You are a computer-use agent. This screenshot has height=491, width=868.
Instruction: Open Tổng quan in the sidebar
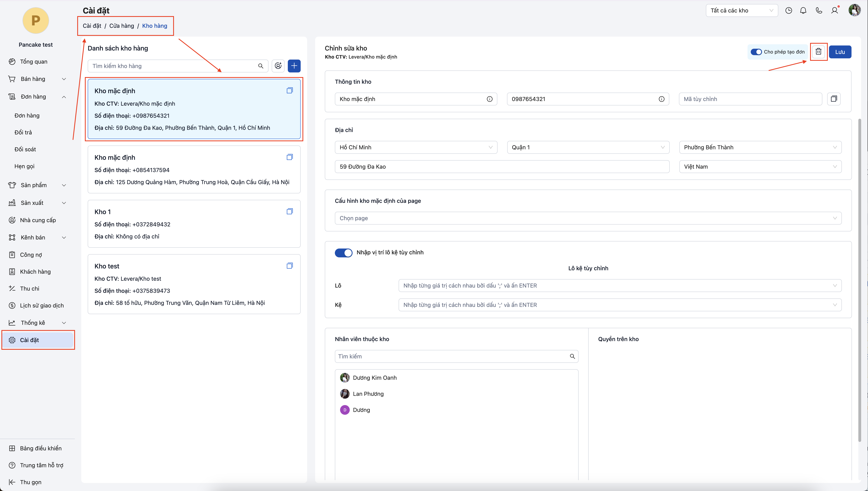(33, 61)
